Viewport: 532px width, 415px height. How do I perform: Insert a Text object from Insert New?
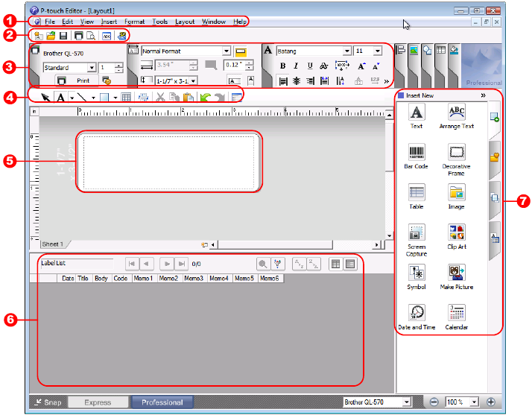pyautogui.click(x=417, y=116)
